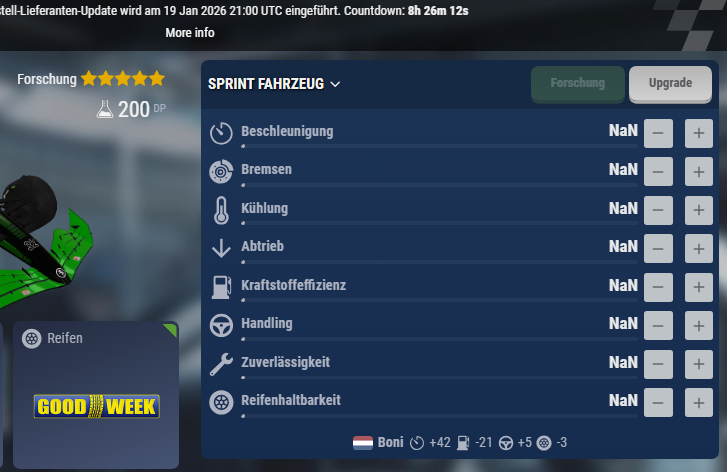Screen dimensions: 727x472
Task: Decrease Handling with the minus button
Action: coord(658,326)
